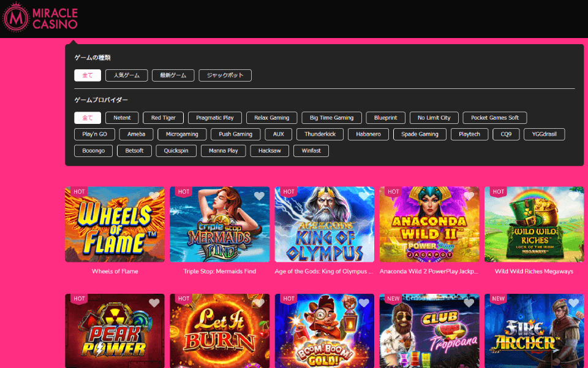Screen dimensions: 588x368
Task: Open Anaconda Wild II game thumbnail
Action: click(429, 224)
